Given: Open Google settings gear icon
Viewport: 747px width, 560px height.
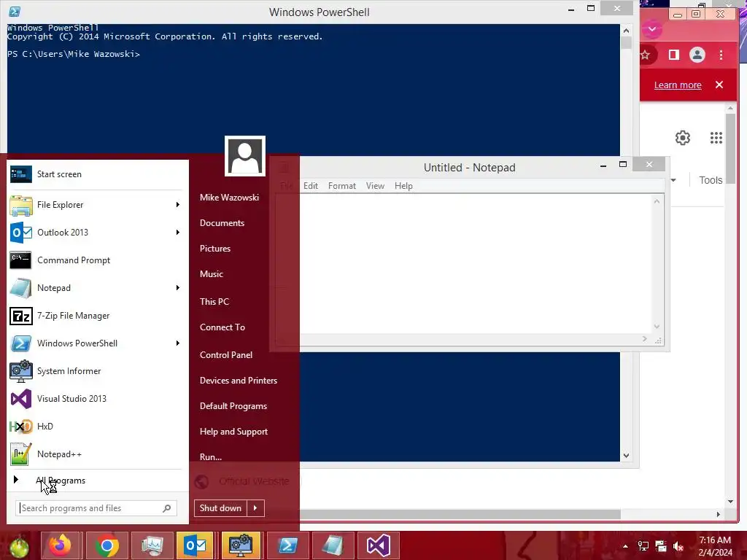Looking at the screenshot, I should (x=683, y=138).
